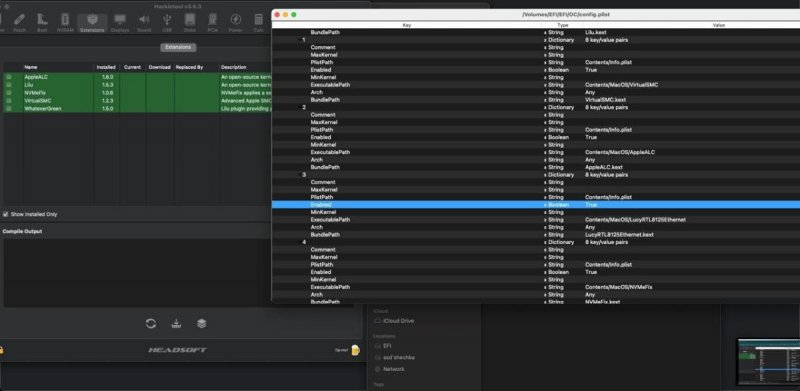Select the Extensions tab pill in Hackintool

pyautogui.click(x=178, y=47)
